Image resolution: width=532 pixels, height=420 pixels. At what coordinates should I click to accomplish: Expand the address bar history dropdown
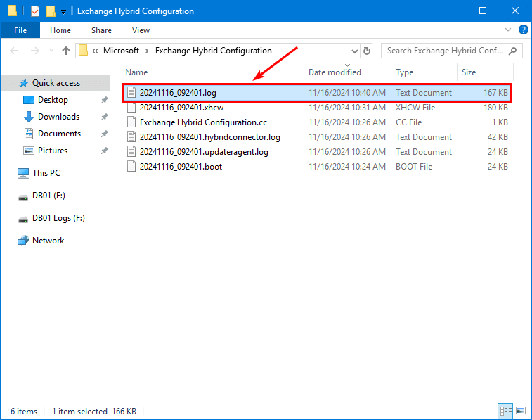point(355,51)
